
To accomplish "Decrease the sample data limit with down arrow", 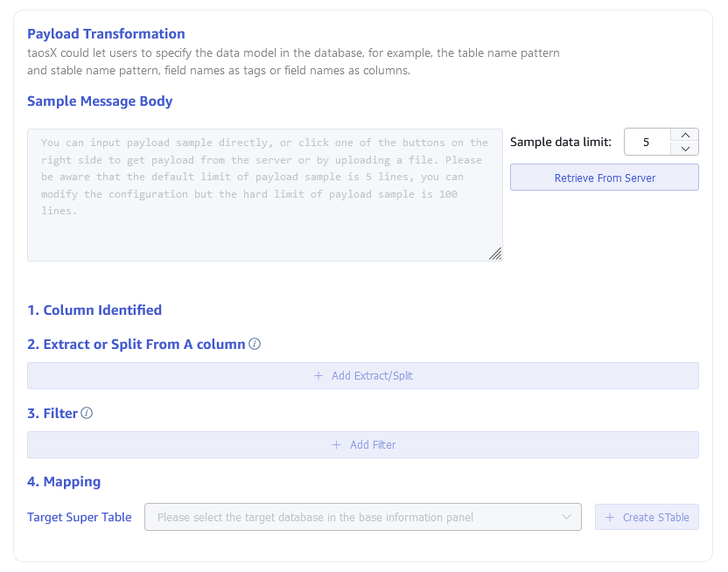I will click(684, 149).
